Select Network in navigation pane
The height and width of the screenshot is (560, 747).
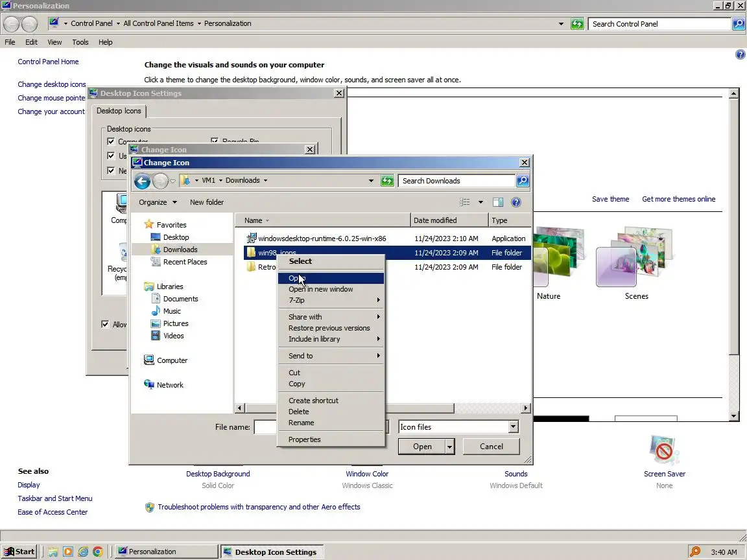(x=170, y=385)
